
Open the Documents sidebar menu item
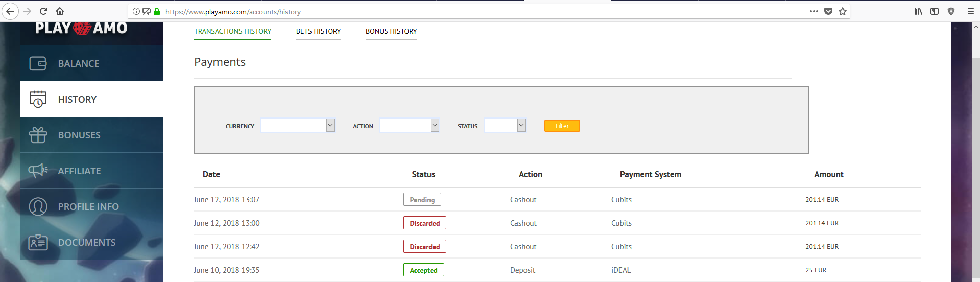tap(92, 242)
